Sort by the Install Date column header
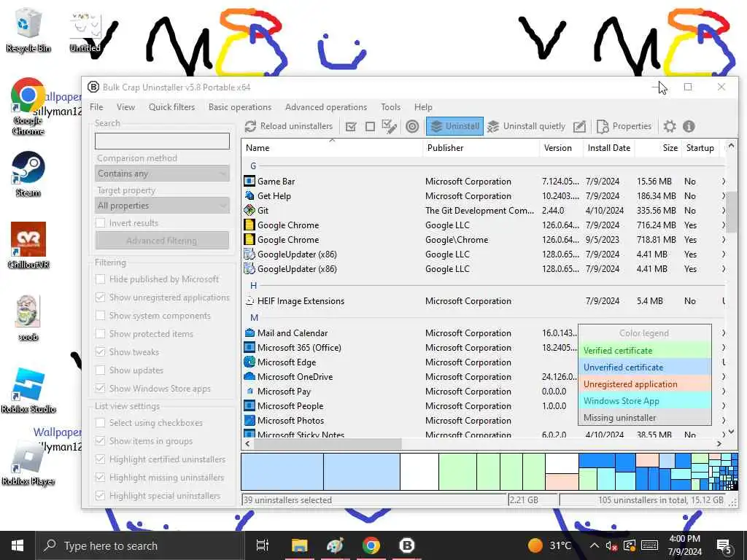The image size is (747, 560). coord(609,148)
